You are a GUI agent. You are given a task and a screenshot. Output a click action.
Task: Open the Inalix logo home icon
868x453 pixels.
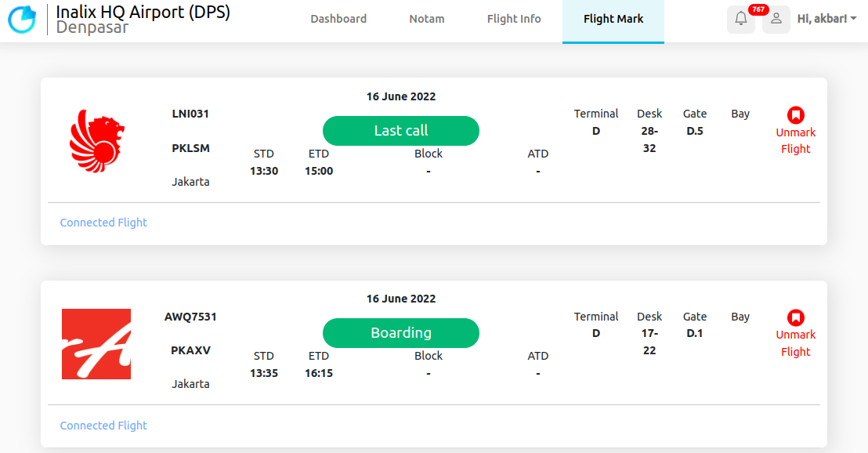(25, 20)
